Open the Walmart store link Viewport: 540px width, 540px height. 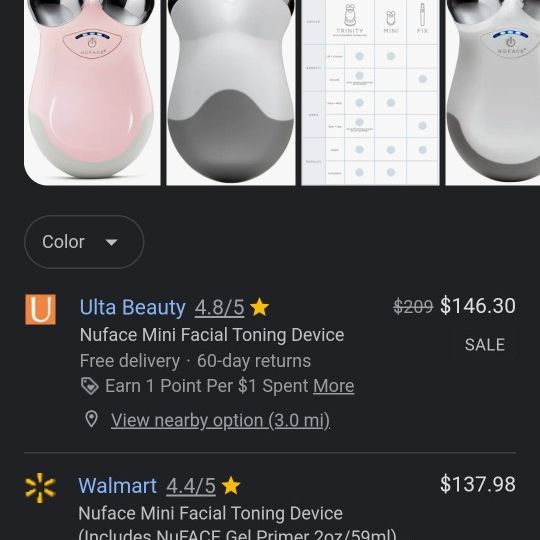tap(118, 486)
